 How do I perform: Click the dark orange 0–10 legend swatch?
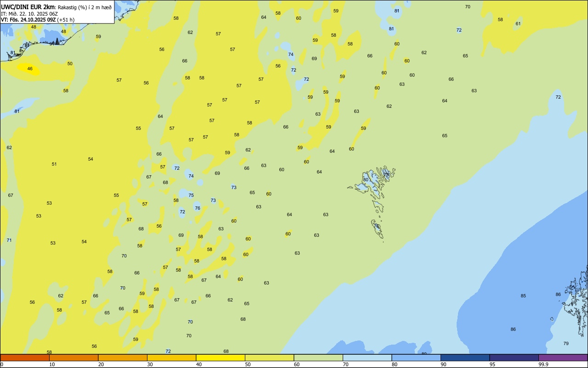[x=25, y=357]
